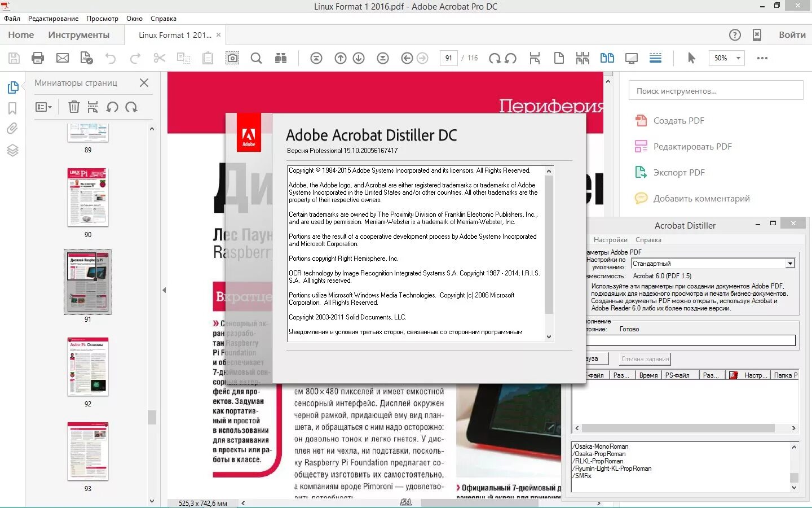Select the Snapshot camera tool

pos(232,58)
